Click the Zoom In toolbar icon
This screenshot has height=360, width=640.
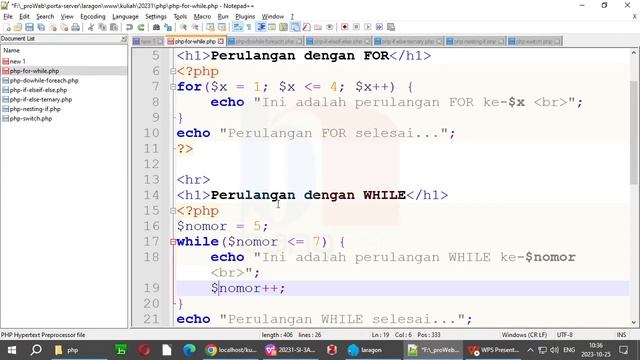[183, 27]
